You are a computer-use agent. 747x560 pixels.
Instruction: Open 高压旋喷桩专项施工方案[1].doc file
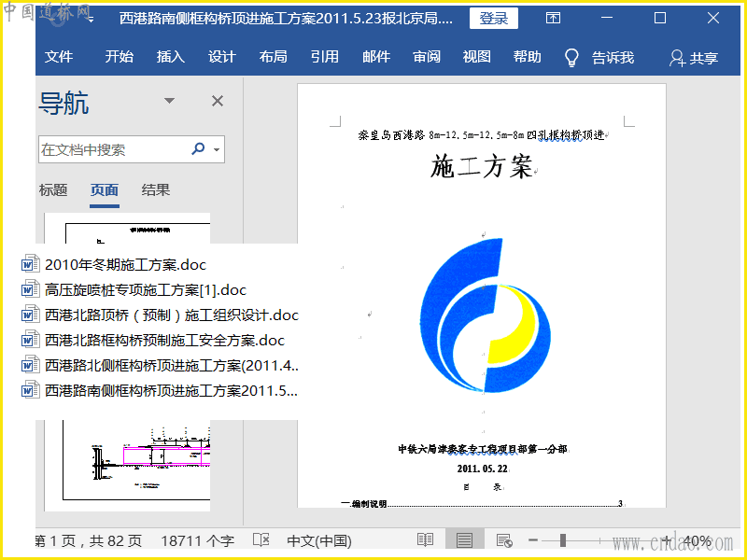146,289
